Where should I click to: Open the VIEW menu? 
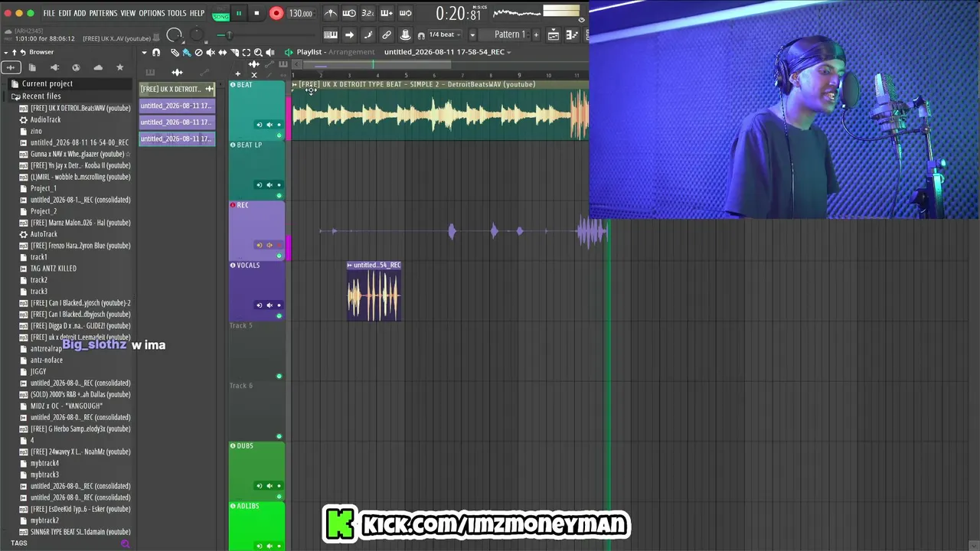pos(128,13)
